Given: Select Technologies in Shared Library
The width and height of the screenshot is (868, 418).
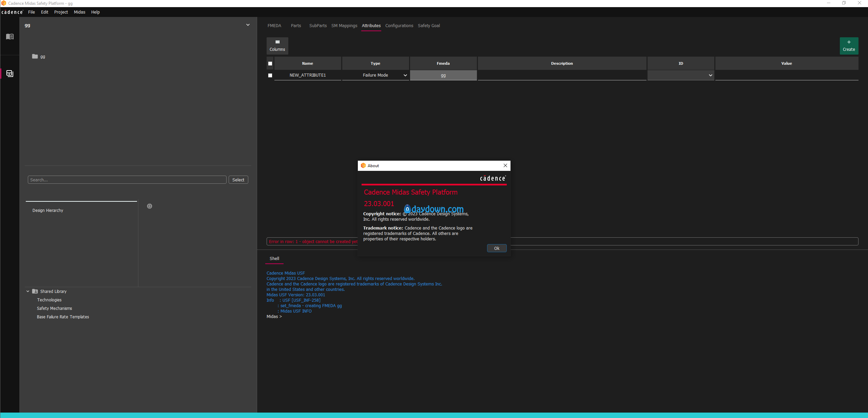Looking at the screenshot, I should click(x=49, y=300).
